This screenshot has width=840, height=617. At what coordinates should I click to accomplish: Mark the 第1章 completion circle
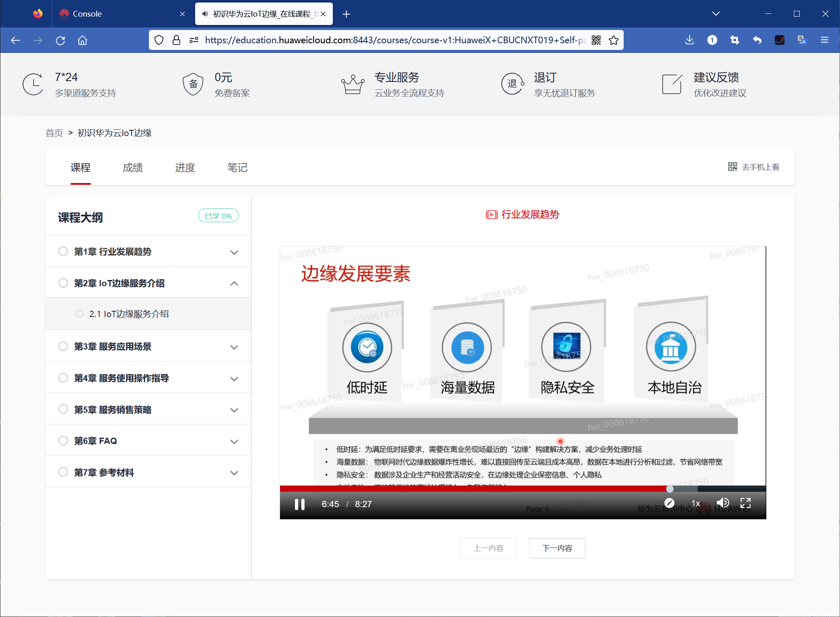pos(63,251)
